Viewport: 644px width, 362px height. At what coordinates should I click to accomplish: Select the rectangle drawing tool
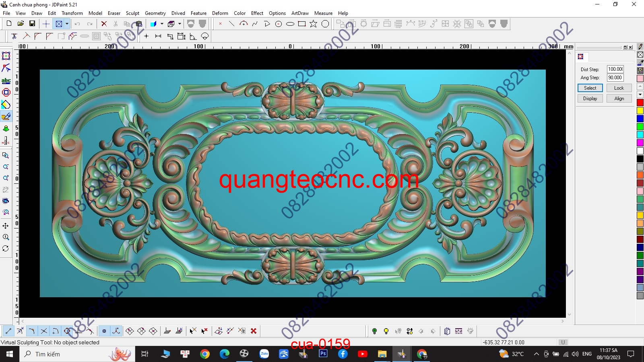(x=301, y=24)
